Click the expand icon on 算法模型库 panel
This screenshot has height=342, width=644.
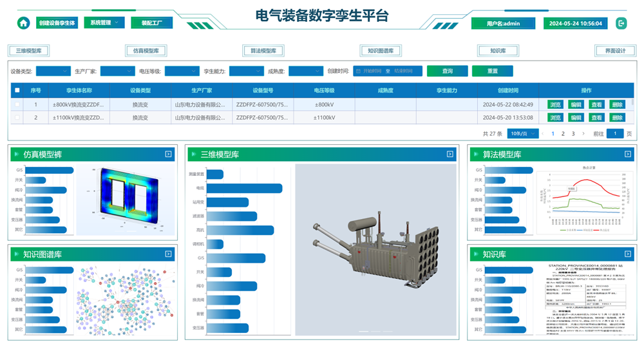point(628,154)
